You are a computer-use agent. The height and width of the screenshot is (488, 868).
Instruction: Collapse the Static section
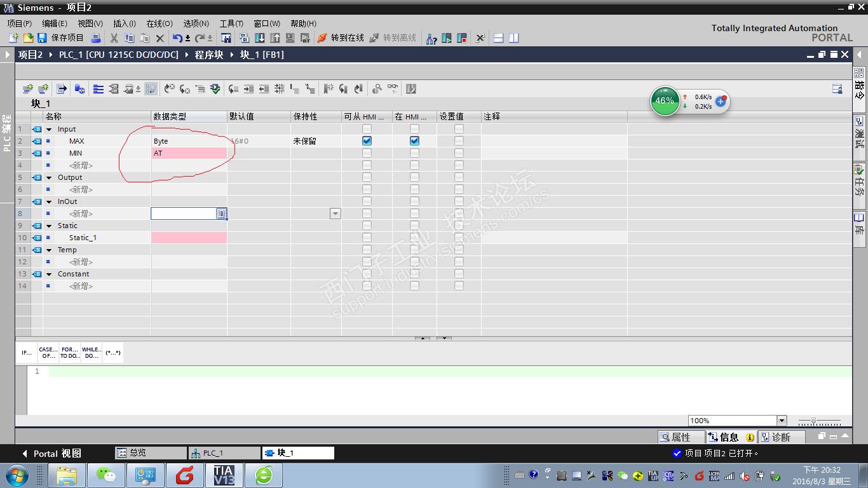point(49,226)
